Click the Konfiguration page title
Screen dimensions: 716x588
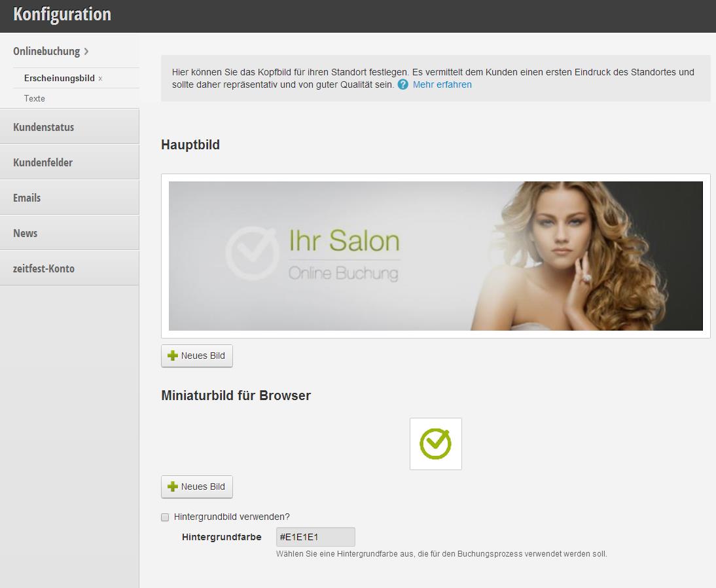coord(62,14)
